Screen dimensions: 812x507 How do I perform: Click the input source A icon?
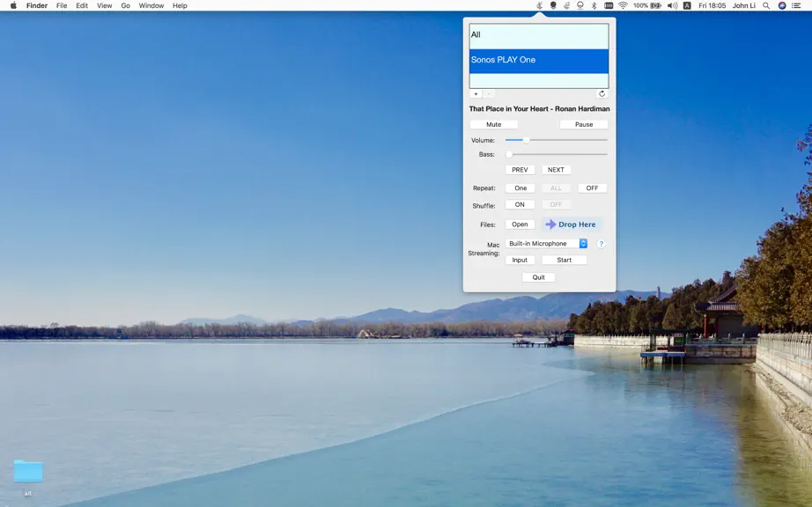[x=687, y=5]
